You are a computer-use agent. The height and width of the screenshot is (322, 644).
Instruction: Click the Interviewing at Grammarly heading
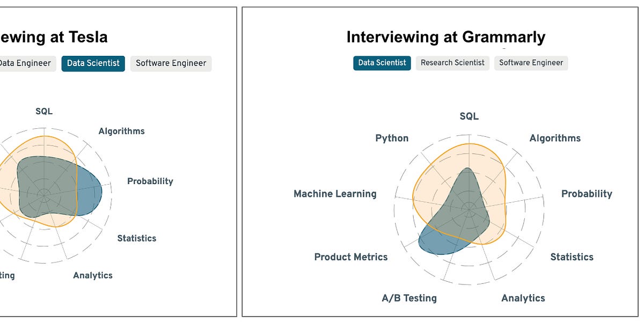(x=445, y=37)
